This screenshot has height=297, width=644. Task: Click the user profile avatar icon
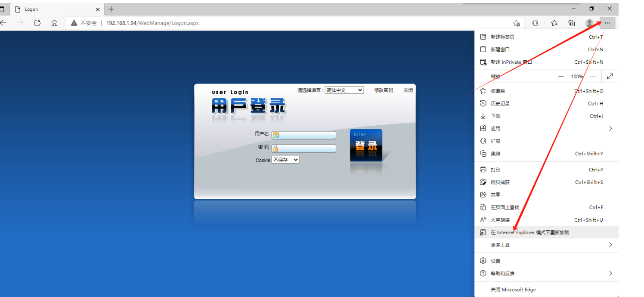coord(589,23)
